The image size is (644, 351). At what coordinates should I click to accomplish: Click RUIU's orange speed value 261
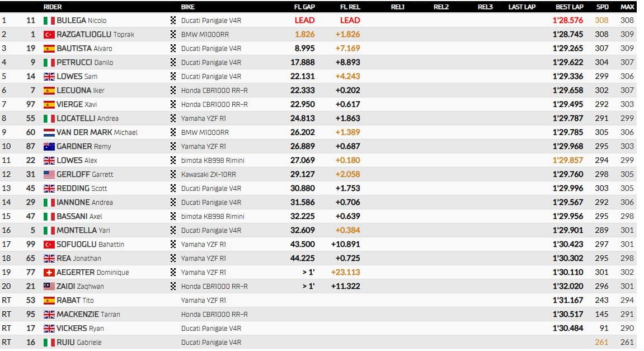click(601, 342)
